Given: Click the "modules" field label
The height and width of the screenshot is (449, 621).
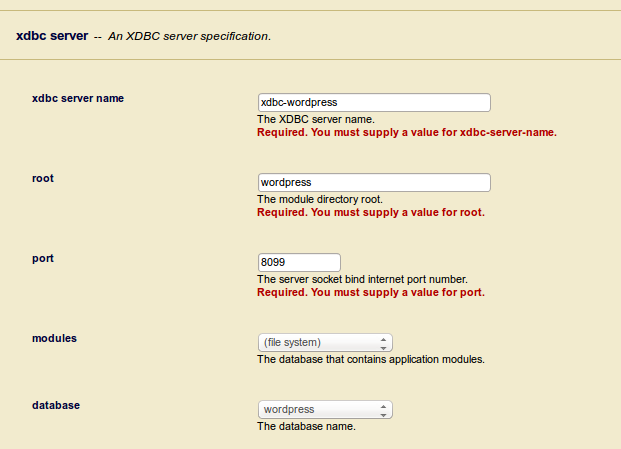Looking at the screenshot, I should [54, 338].
